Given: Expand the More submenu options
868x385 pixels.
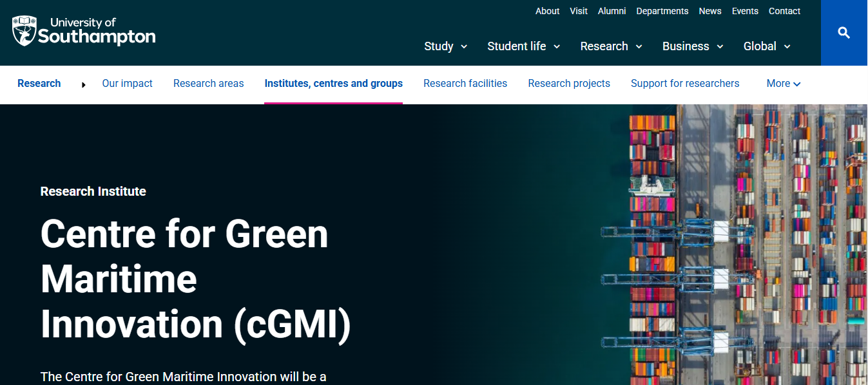Looking at the screenshot, I should point(783,84).
